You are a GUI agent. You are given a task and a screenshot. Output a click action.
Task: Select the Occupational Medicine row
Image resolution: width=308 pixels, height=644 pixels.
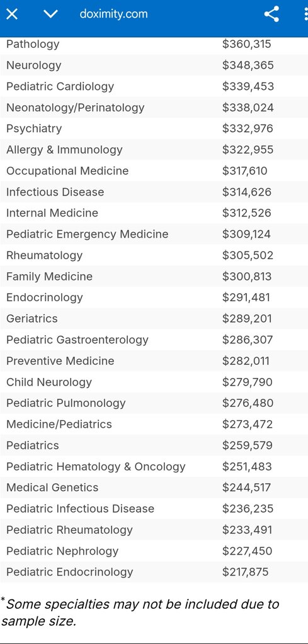pos(154,171)
